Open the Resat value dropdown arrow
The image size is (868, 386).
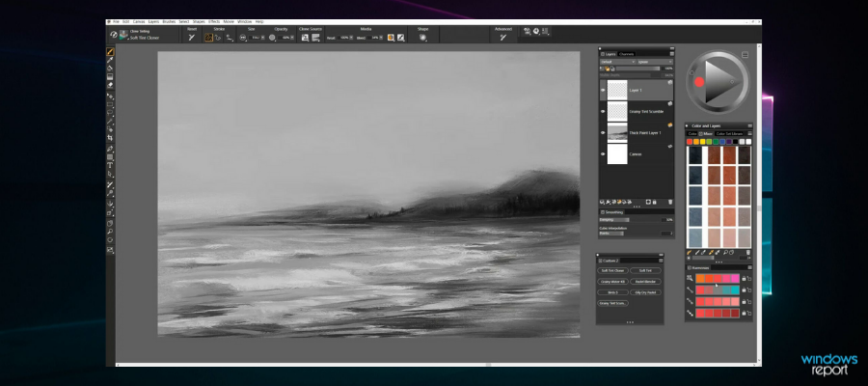click(351, 38)
